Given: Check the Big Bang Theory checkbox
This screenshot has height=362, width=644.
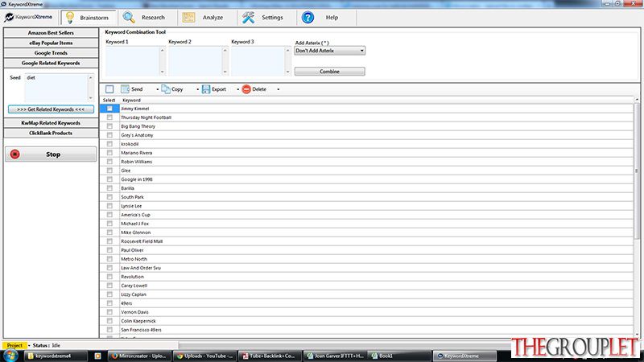Looking at the screenshot, I should click(109, 126).
